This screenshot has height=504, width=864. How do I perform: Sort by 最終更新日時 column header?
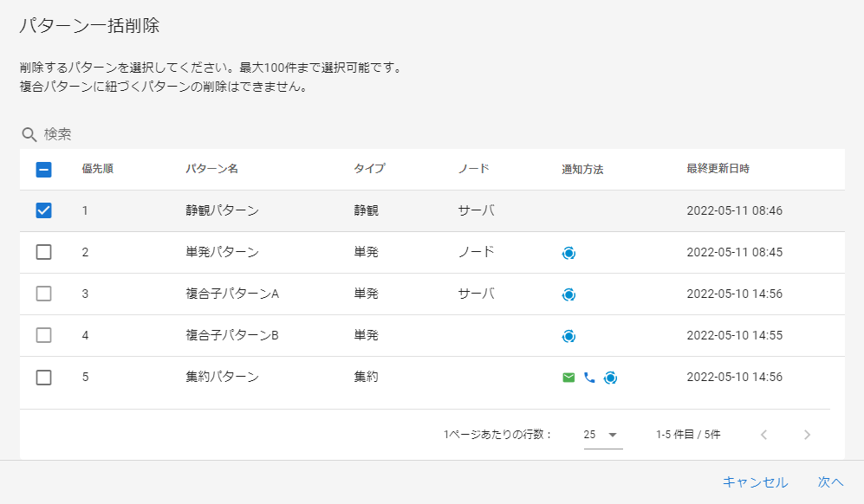(x=718, y=169)
